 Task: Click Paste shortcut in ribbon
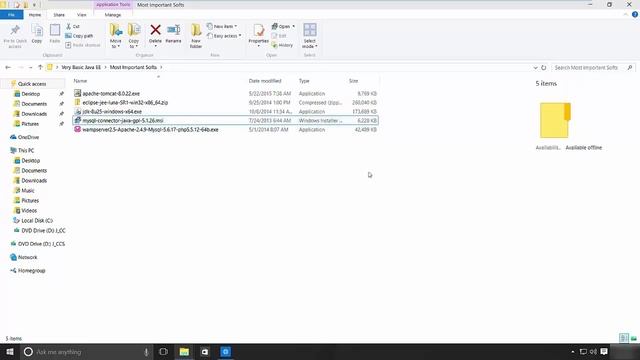83,45
